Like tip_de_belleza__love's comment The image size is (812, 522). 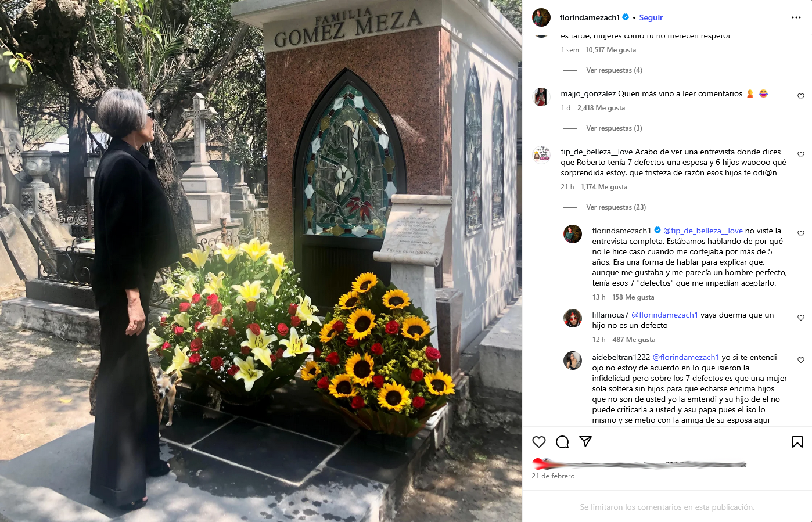[x=801, y=154]
